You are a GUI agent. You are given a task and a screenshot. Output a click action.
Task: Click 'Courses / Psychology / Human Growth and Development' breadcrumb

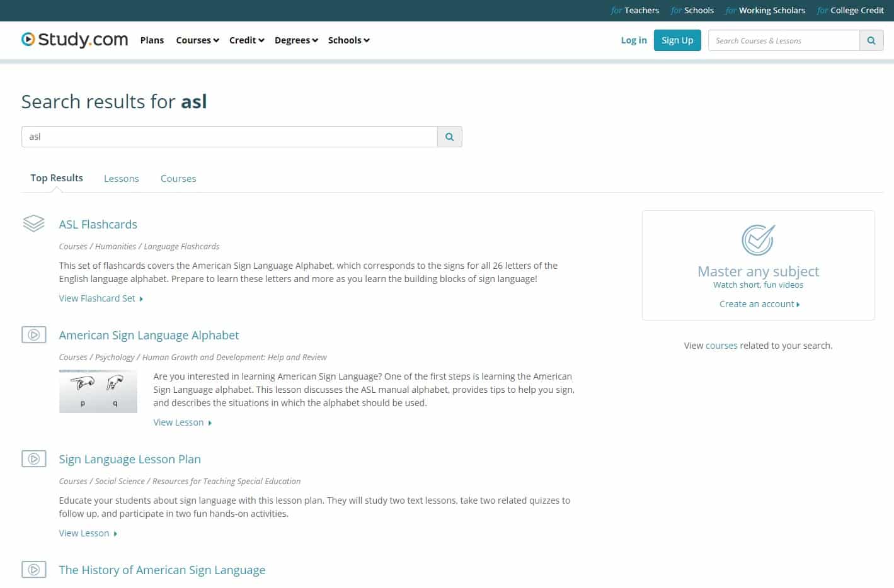click(193, 357)
